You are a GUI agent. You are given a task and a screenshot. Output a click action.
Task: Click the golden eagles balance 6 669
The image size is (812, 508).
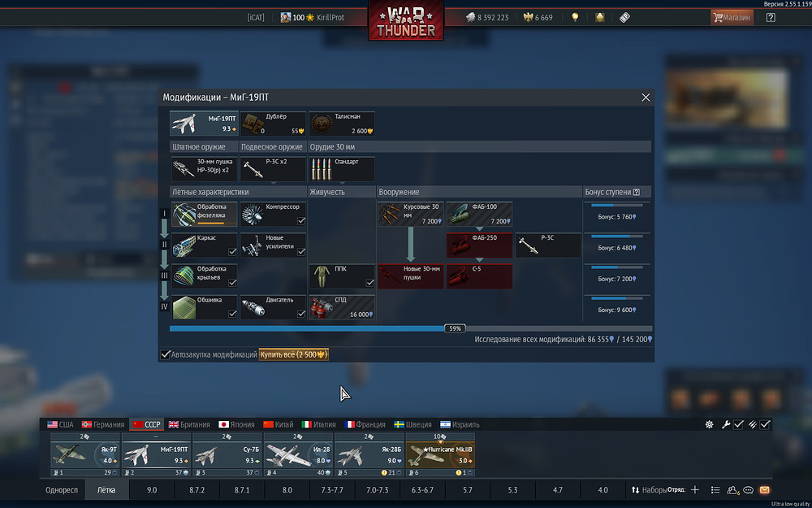click(538, 18)
